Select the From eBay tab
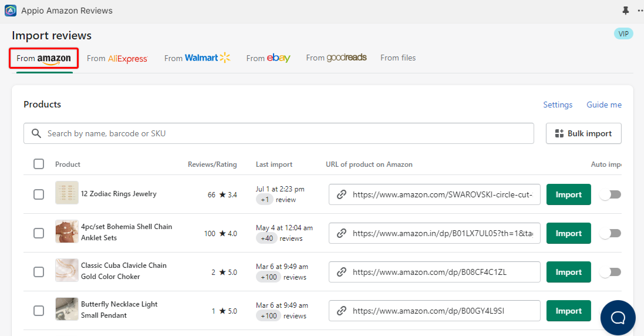Viewport: 644px width, 336px height. coord(268,58)
